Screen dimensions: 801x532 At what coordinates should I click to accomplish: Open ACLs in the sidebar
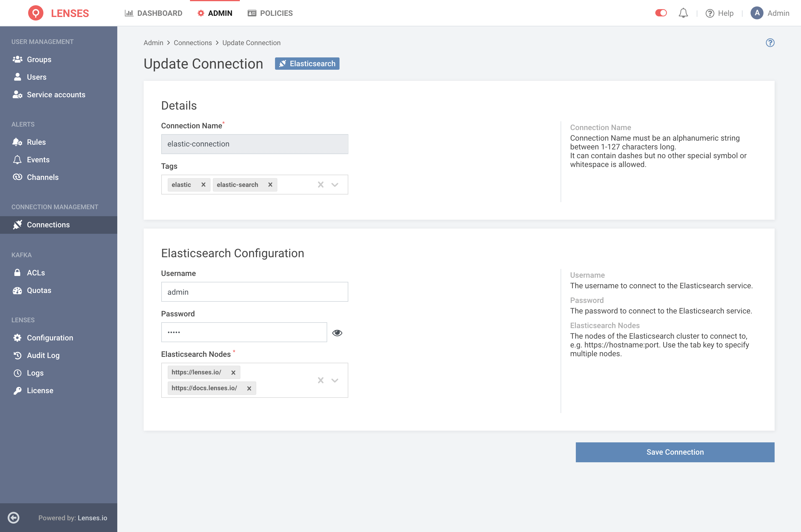click(58, 273)
